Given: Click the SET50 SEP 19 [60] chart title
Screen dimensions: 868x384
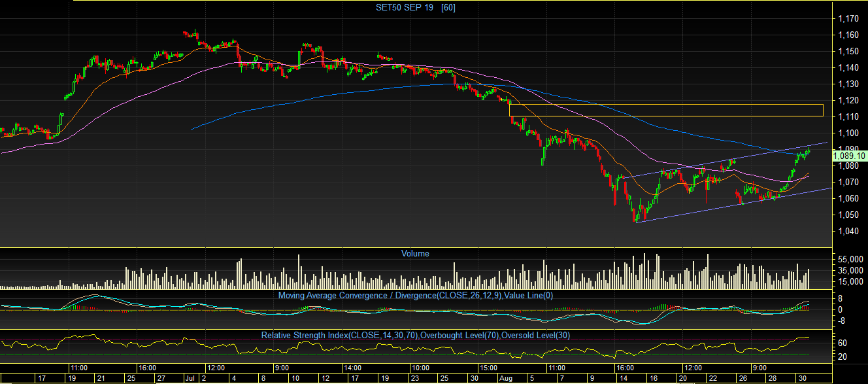Looking at the screenshot, I should 414,7.
